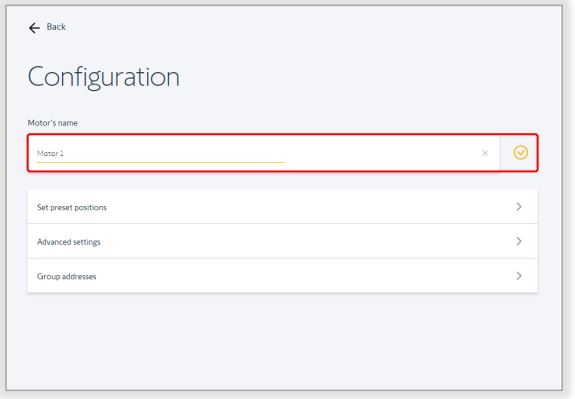This screenshot has width=575, height=399.
Task: Click the empty middle of the Advanced settings row
Action: (293, 241)
